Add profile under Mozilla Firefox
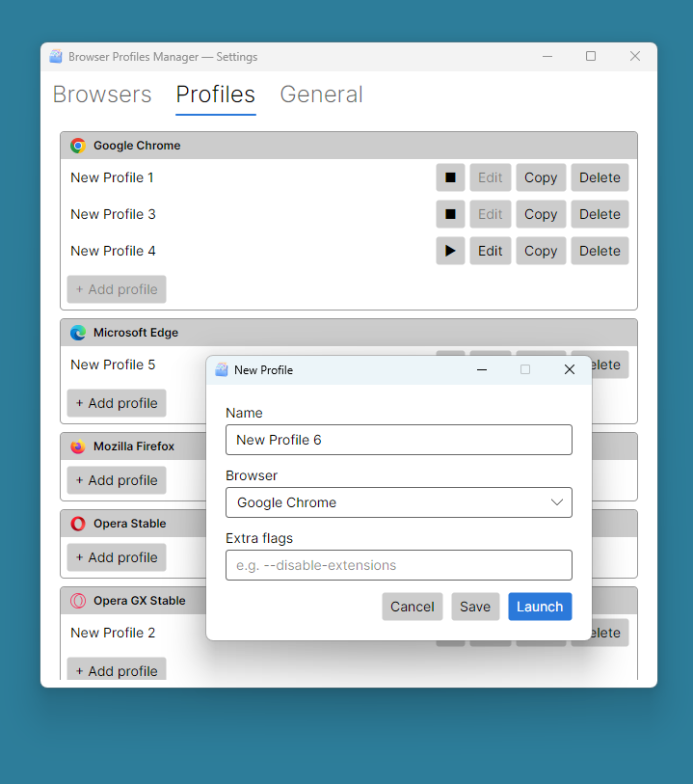693x784 pixels. tap(117, 480)
